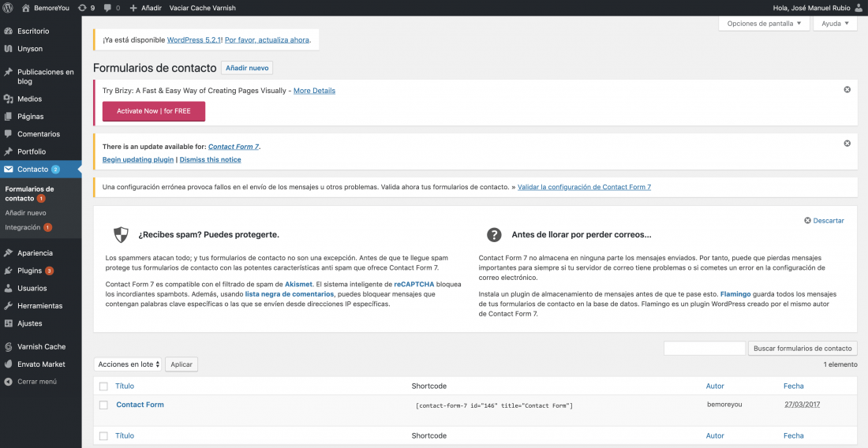This screenshot has height=448, width=868.
Task: Open the Añadir new content menu
Action: pos(146,8)
